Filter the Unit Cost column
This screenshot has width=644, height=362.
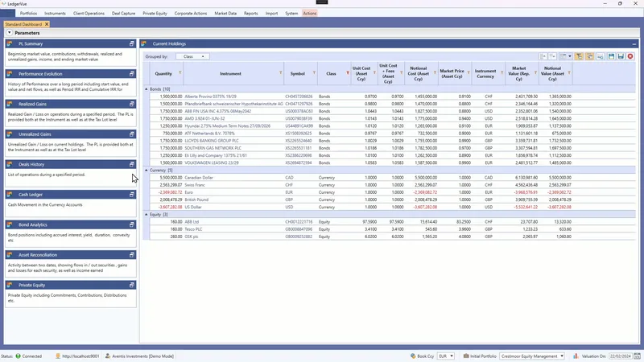tap(374, 72)
